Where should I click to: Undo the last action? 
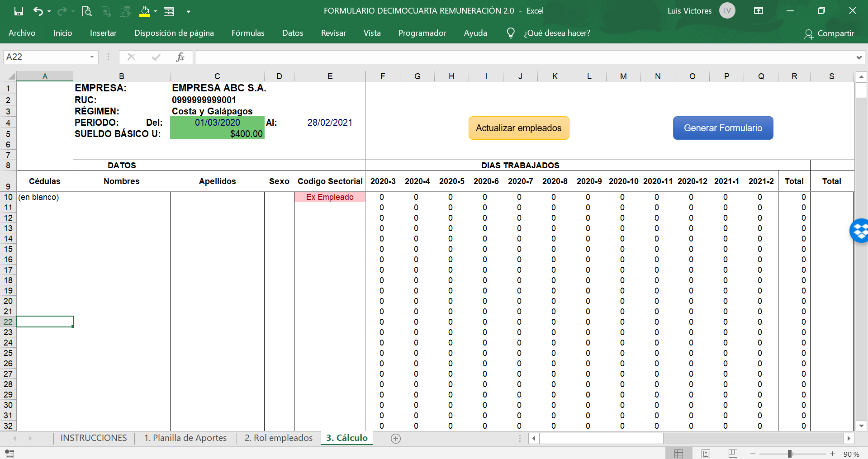[38, 11]
